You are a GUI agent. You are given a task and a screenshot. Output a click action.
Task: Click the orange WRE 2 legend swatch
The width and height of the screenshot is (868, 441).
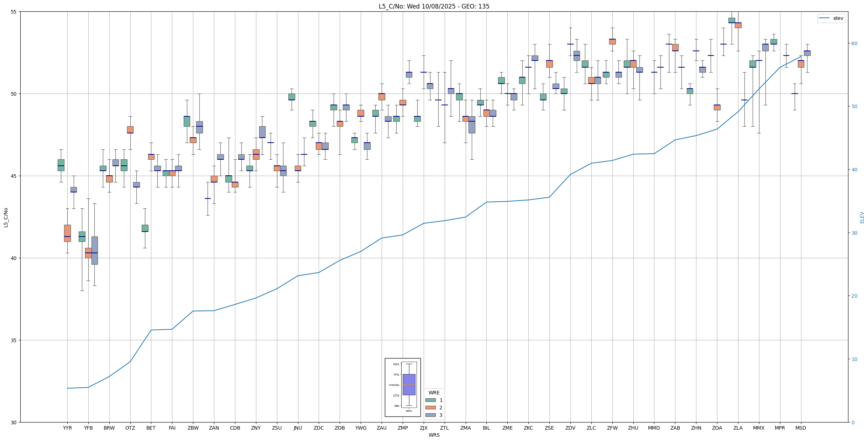click(x=430, y=408)
